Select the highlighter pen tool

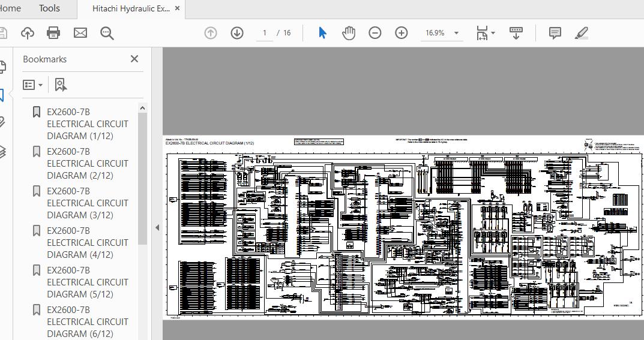point(581,33)
